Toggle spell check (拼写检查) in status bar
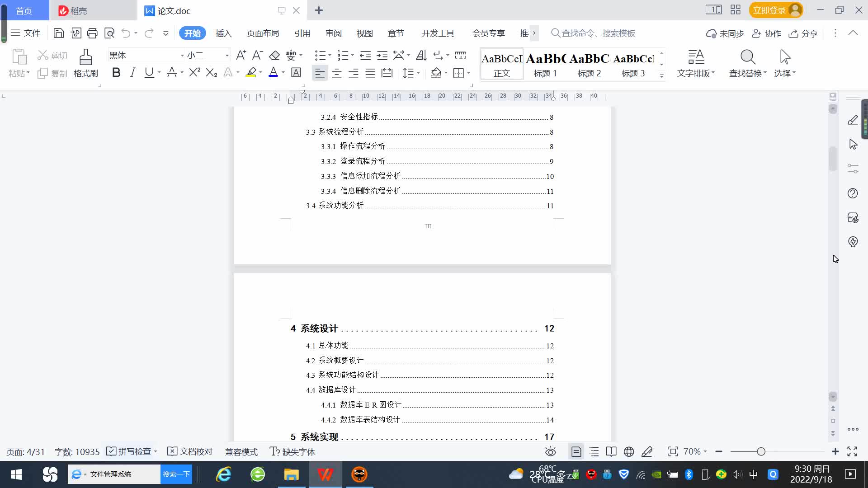This screenshot has height=488, width=868. (x=129, y=451)
